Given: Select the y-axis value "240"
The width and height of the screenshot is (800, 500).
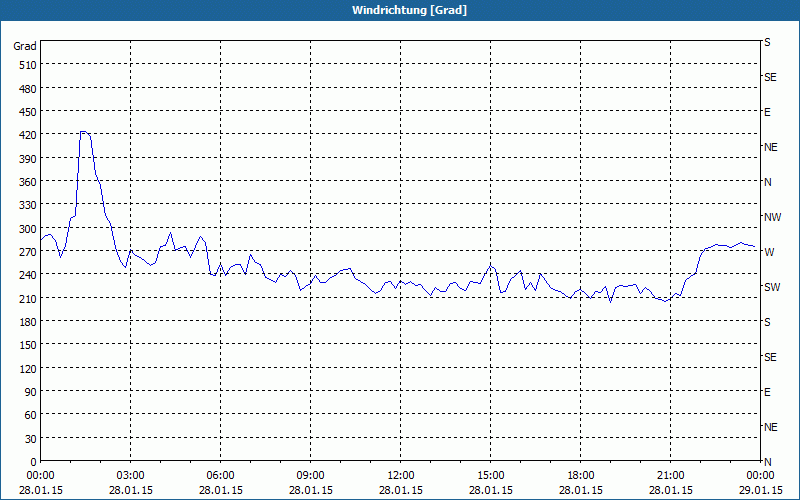Looking at the screenshot, I should (x=29, y=276).
